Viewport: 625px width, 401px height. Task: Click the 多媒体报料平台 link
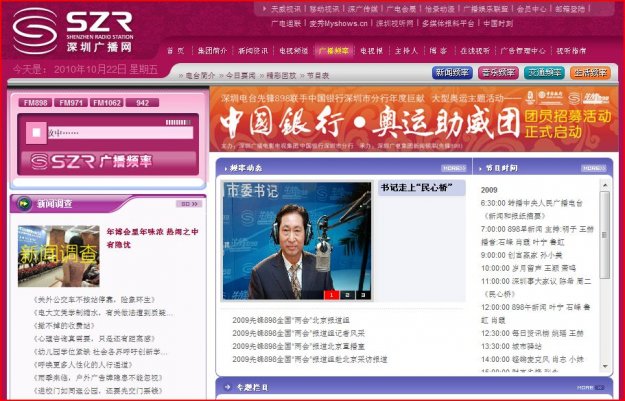click(x=448, y=23)
